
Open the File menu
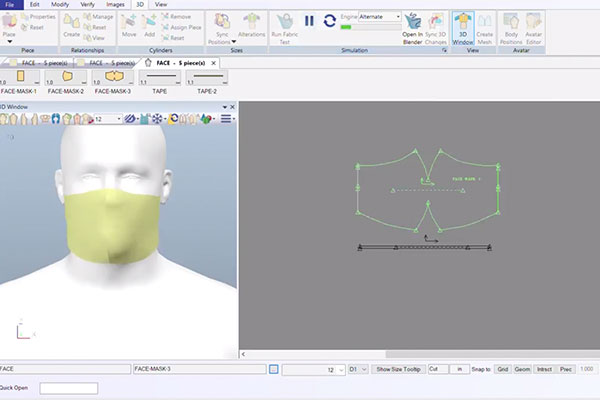[x=9, y=5]
